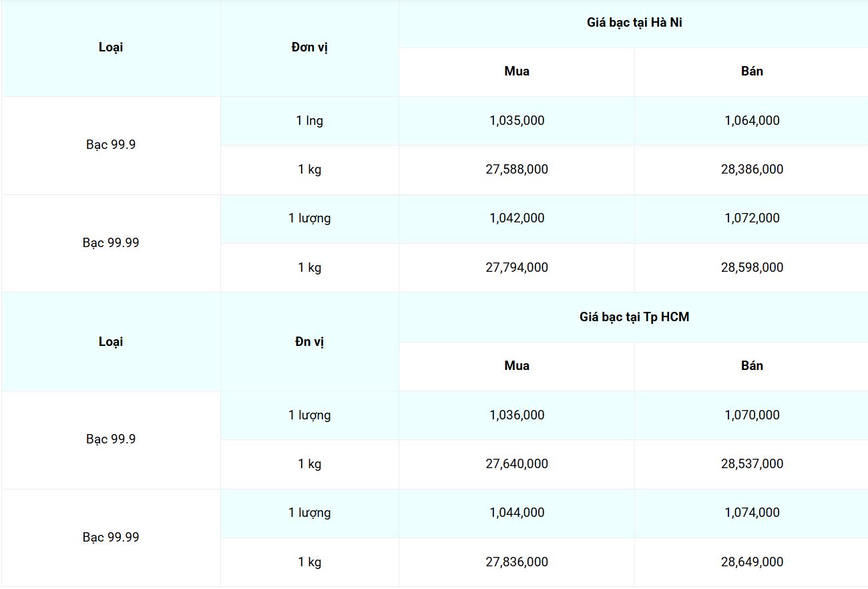Click the 1,070,000 price cell
The image size is (868, 589).
(x=752, y=415)
